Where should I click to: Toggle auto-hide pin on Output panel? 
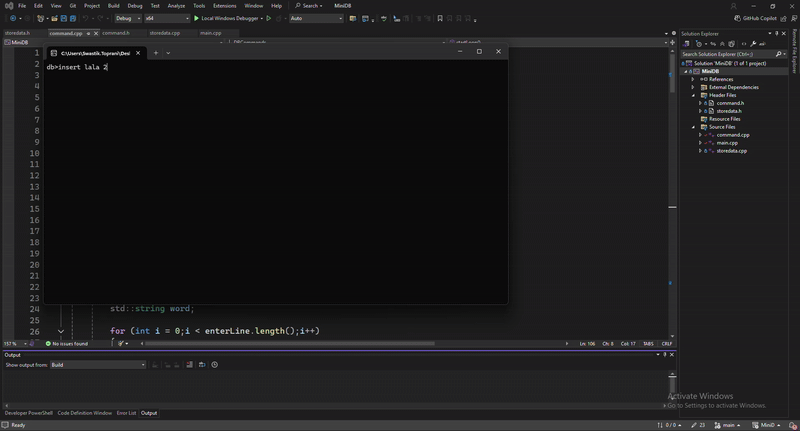coord(665,355)
